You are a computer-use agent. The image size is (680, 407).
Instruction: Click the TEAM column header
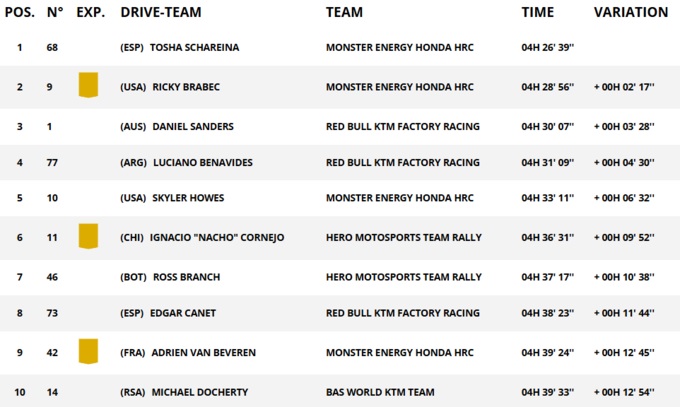pos(344,13)
